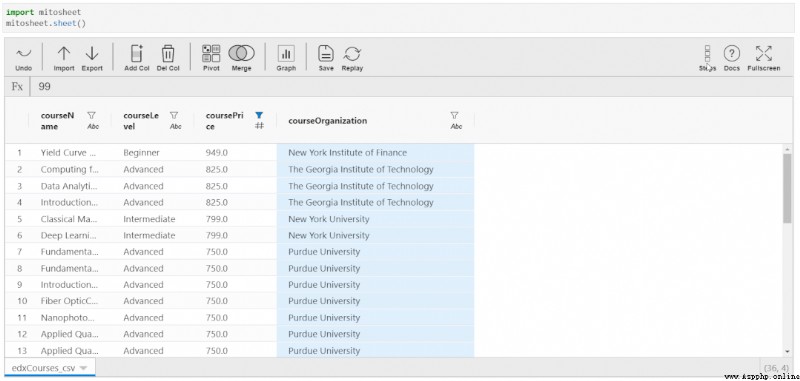Expand the edxCourses_csv sheet tab dropdown

coord(83,368)
